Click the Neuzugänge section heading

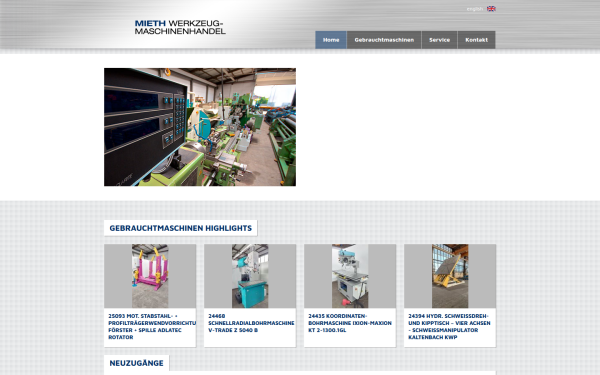pyautogui.click(x=137, y=363)
